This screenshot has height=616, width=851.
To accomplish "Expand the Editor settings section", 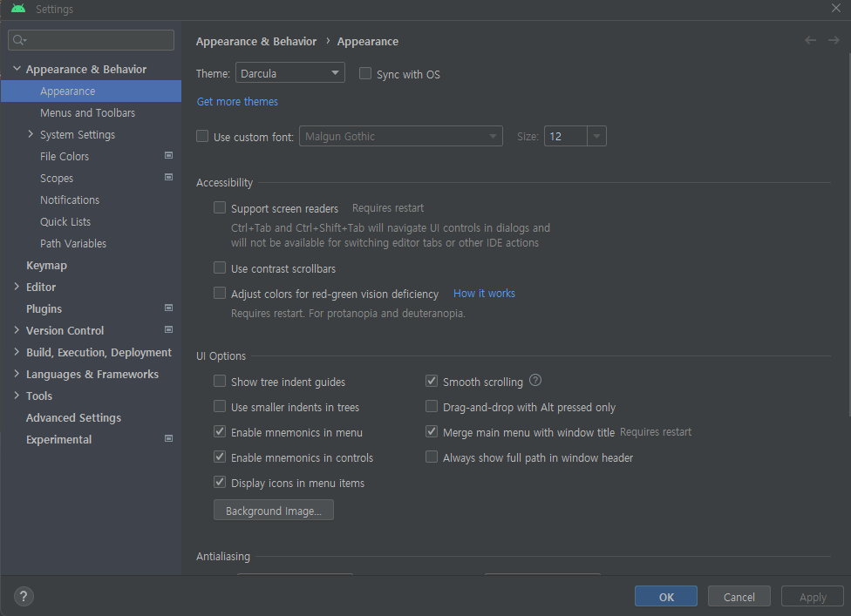I will 17,287.
